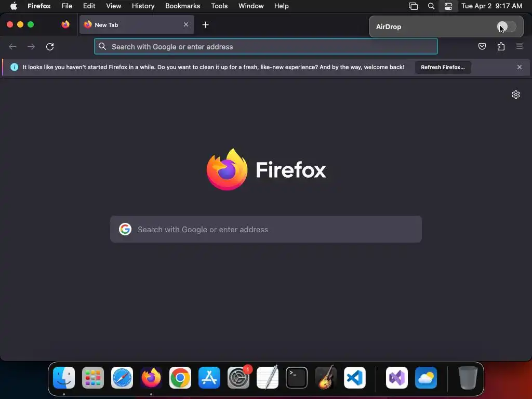
Task: Open the Tools menu
Action: [x=219, y=6]
